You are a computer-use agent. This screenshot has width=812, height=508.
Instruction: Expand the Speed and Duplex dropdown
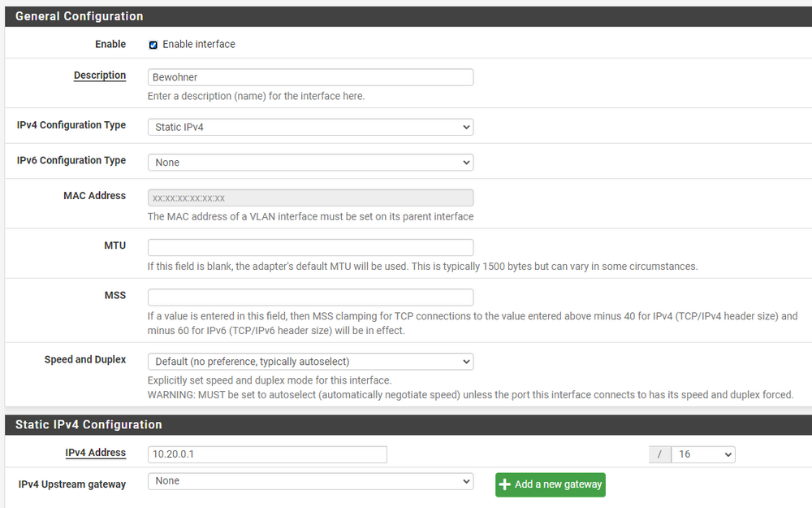(310, 362)
